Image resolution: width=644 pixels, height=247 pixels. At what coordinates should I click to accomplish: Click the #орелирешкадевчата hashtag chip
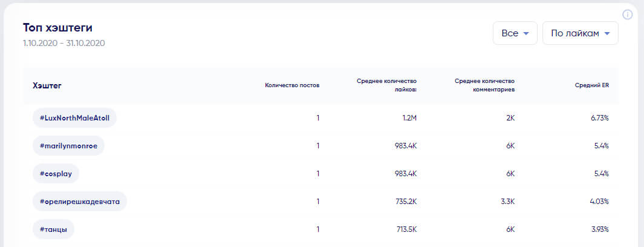click(x=79, y=202)
